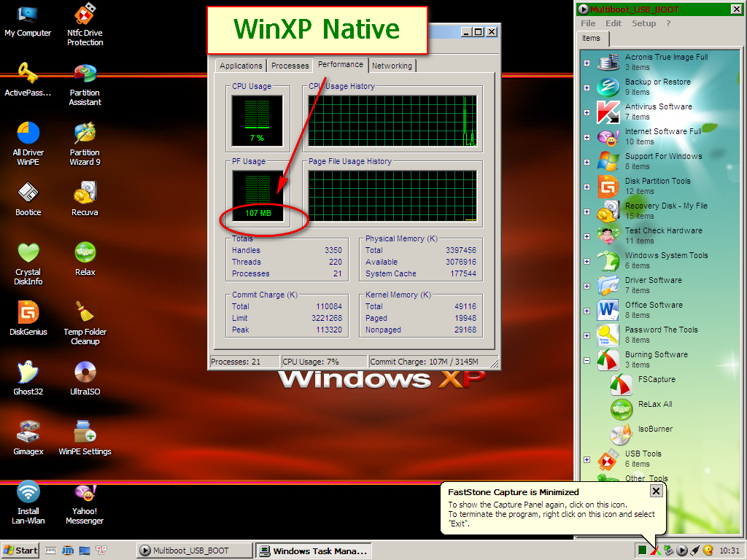Click Disk Partition Tools orange icon
The width and height of the screenshot is (747, 560).
608,186
